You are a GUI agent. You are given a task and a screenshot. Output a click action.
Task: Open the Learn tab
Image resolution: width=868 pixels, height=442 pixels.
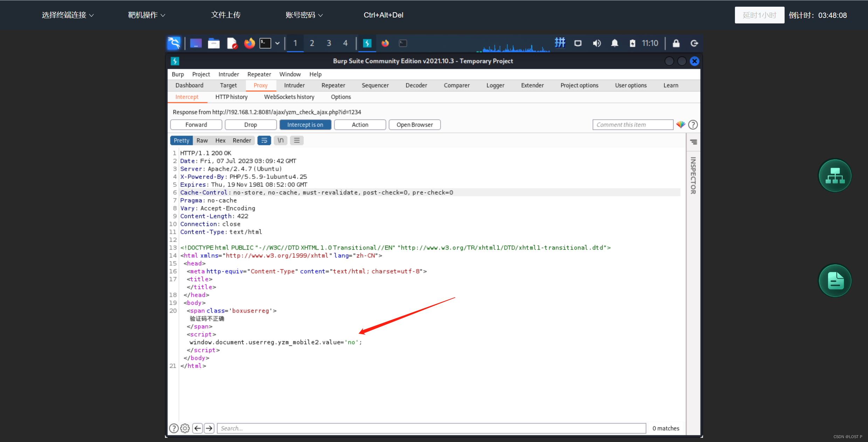click(x=671, y=85)
